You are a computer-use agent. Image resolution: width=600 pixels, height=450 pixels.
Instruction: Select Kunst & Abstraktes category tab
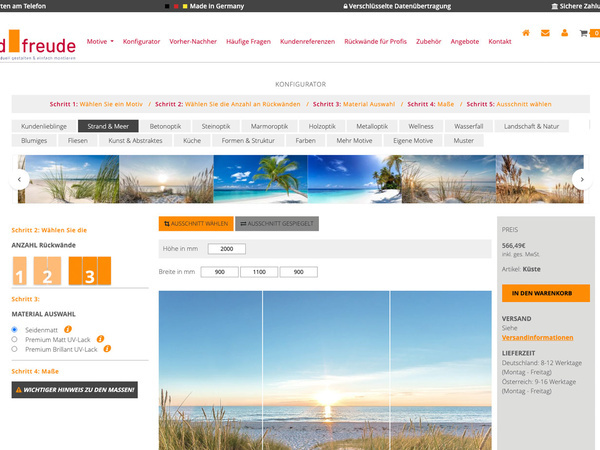135,140
